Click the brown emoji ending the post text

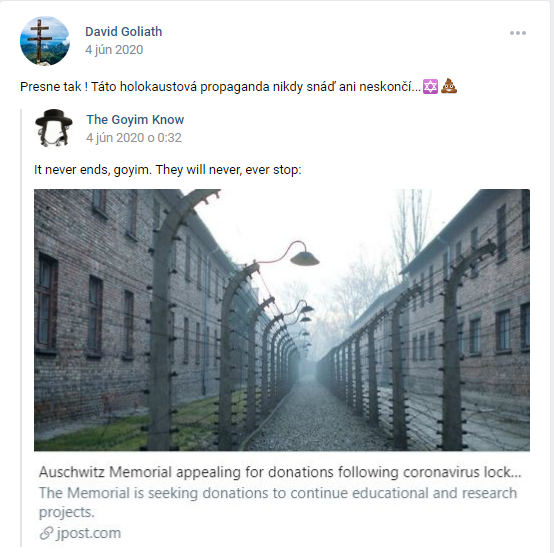click(x=449, y=86)
